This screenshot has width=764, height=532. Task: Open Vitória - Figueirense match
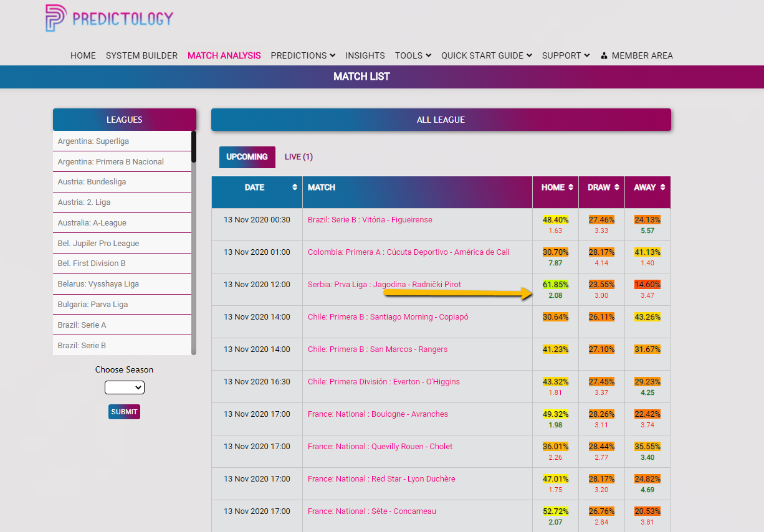pyautogui.click(x=370, y=220)
